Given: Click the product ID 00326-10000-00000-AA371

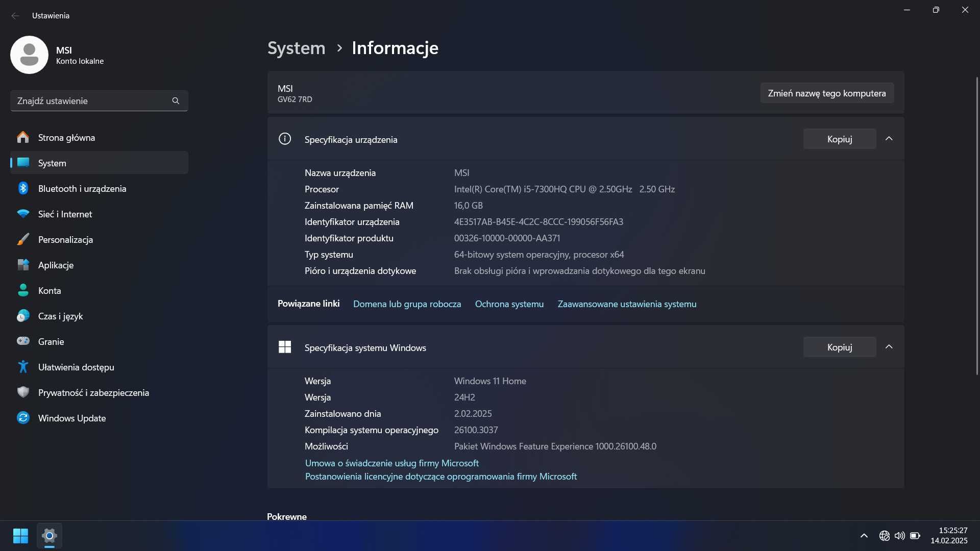Looking at the screenshot, I should pos(507,238).
